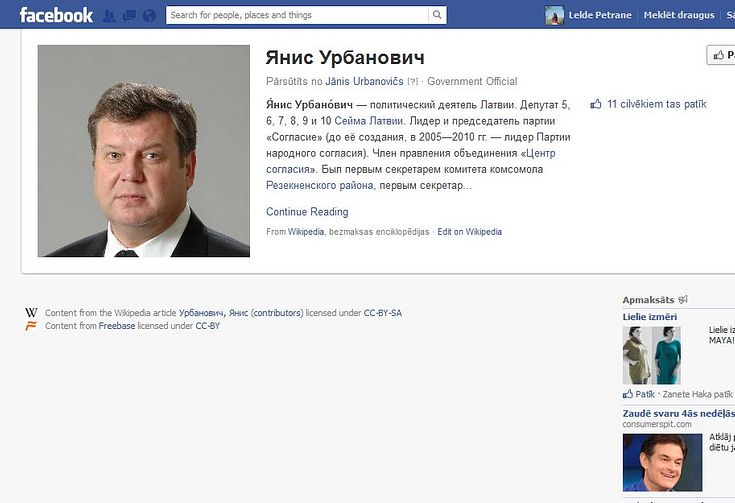The image size is (735, 503).
Task: Open Lelde Petrane profile name link
Action: pyautogui.click(x=600, y=15)
